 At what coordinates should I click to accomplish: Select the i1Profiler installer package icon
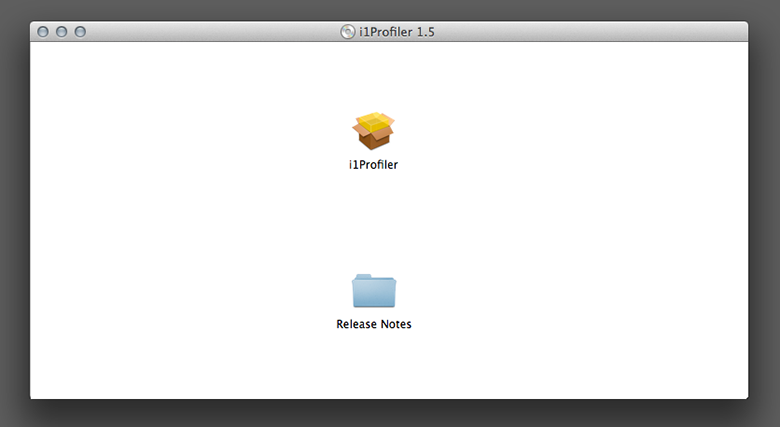pyautogui.click(x=374, y=131)
